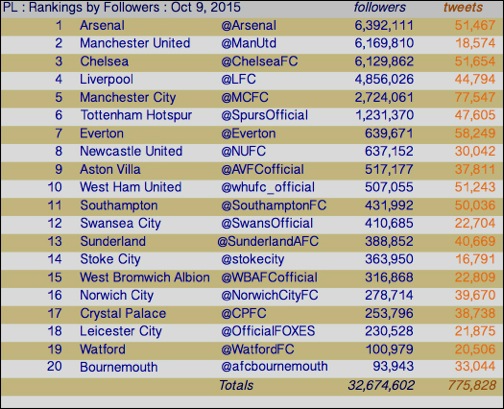Open the @whufc_official handle
The height and width of the screenshot is (409, 504).
(268, 187)
